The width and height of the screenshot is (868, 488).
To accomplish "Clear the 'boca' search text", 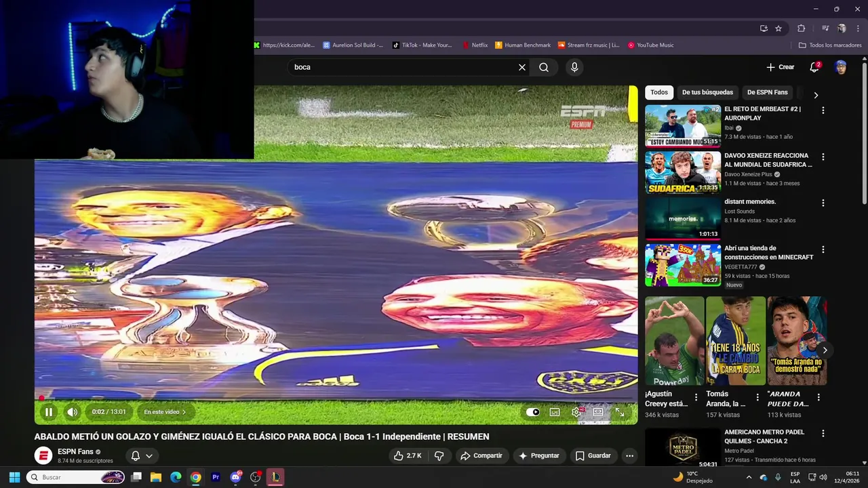I will pyautogui.click(x=522, y=67).
